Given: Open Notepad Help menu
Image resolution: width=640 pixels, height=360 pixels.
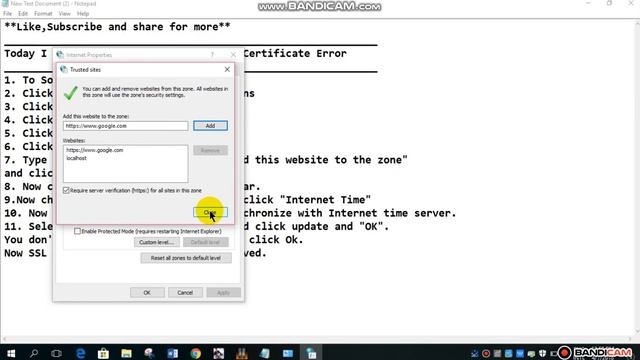Looking at the screenshot, I should [83, 13].
